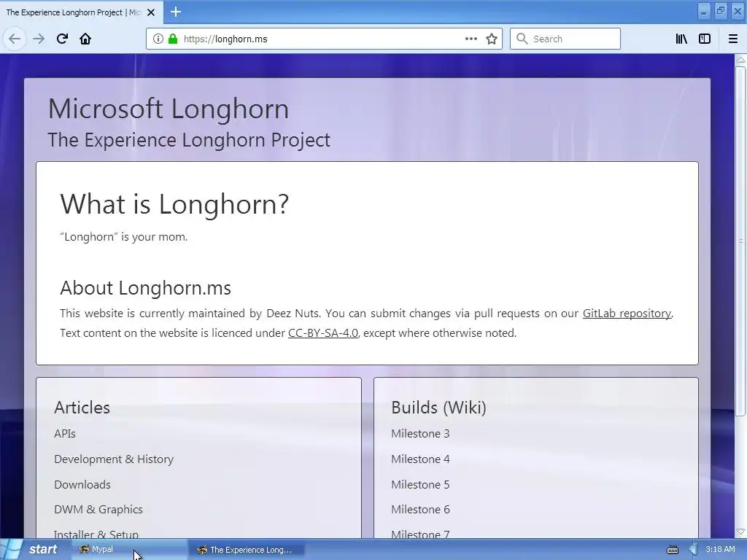
Task: Restore down the browser window
Action: click(x=721, y=11)
